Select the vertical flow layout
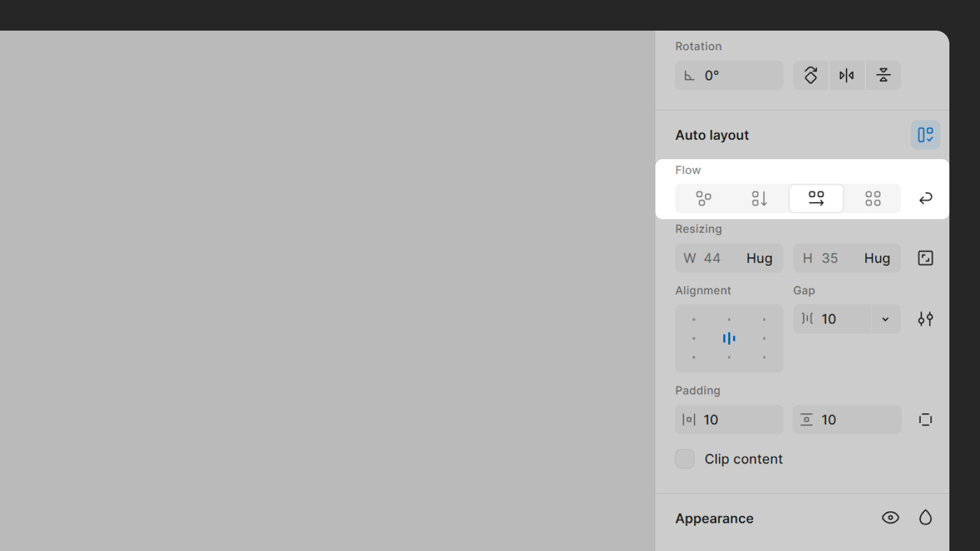 click(x=759, y=198)
